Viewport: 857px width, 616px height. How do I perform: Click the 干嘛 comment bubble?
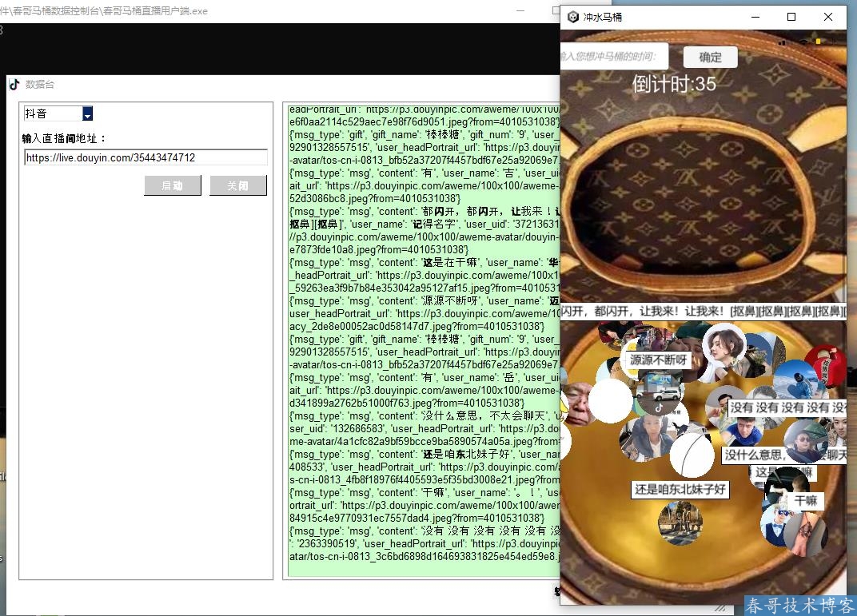[806, 501]
